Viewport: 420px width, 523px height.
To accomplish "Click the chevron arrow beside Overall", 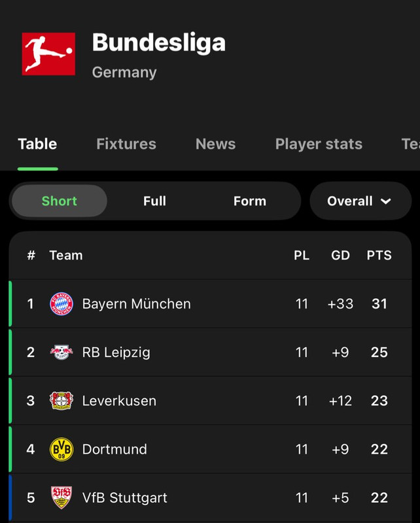I will 386,201.
